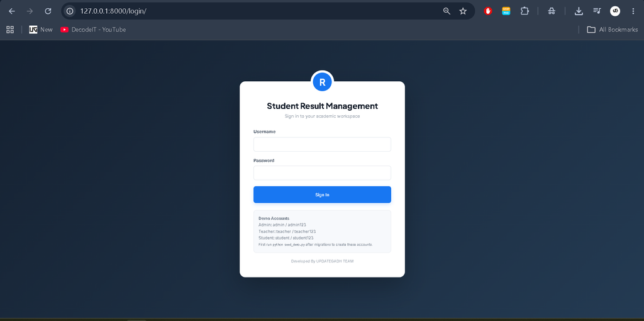
Task: Click the Demo Accounts heading
Action: [274, 218]
